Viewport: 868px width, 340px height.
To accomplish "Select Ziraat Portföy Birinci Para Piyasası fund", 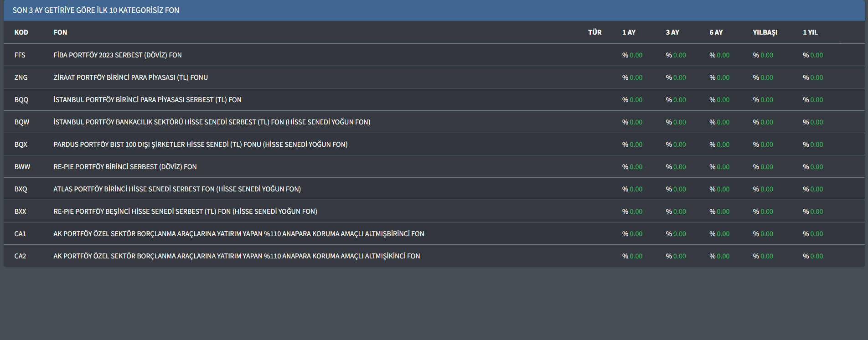I will pyautogui.click(x=130, y=77).
